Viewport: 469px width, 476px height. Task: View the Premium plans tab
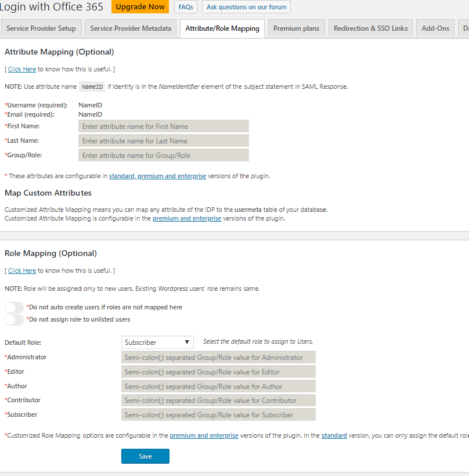[296, 27]
